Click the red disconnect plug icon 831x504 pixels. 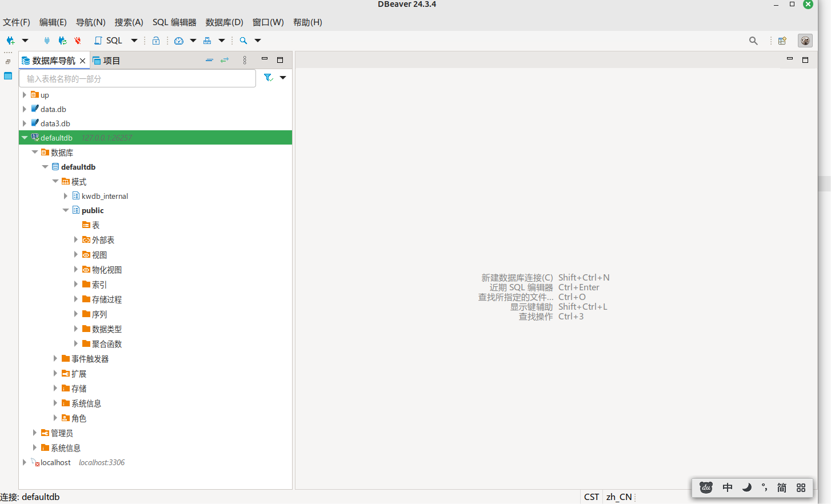pyautogui.click(x=78, y=41)
